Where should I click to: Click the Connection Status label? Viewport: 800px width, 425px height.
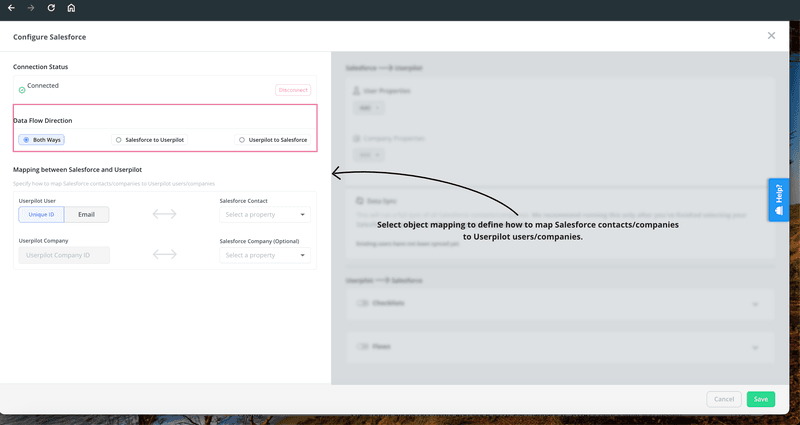pyautogui.click(x=40, y=67)
